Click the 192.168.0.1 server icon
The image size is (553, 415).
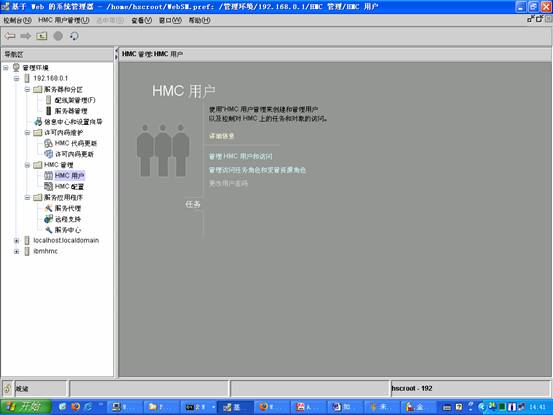pos(27,78)
